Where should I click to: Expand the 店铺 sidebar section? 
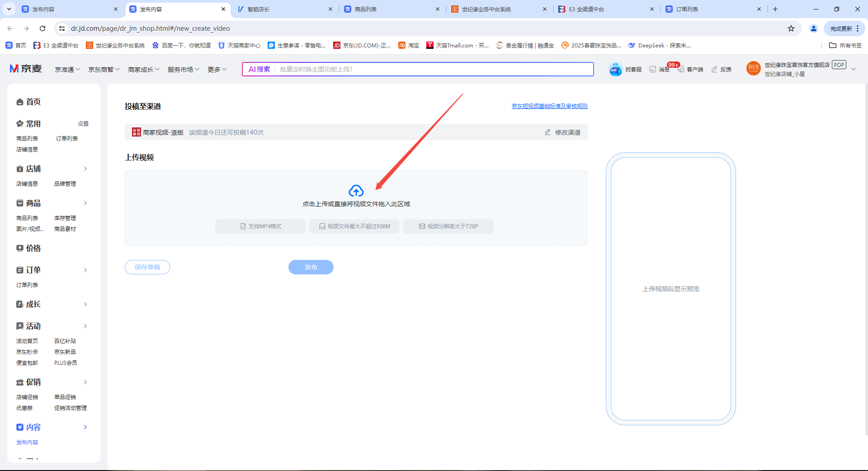pos(85,169)
